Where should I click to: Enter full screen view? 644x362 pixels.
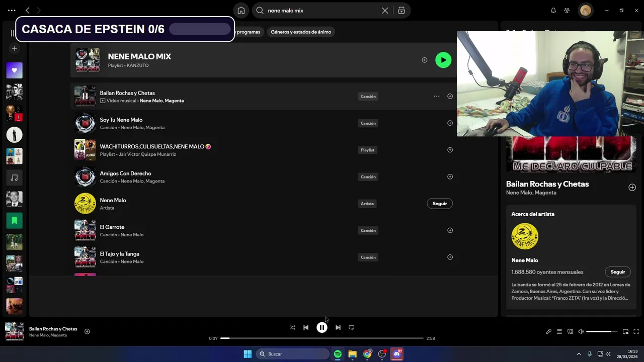click(636, 331)
